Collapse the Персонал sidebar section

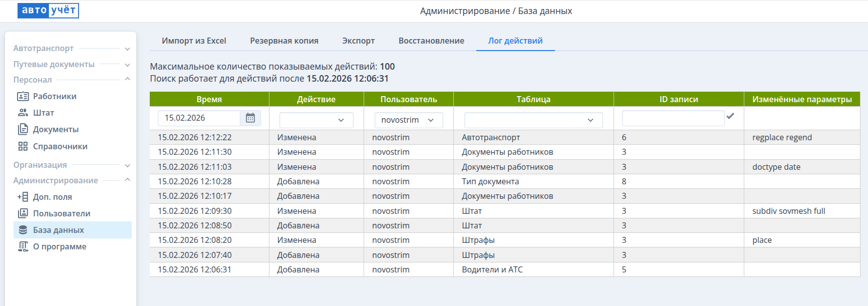(127, 80)
